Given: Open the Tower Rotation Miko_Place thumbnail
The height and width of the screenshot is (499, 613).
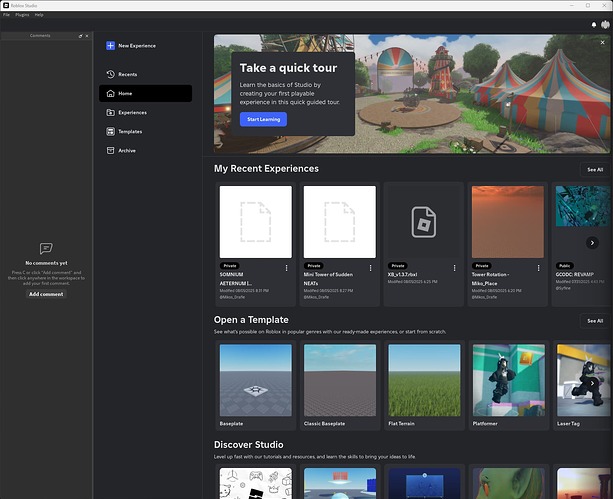Looking at the screenshot, I should (x=508, y=222).
